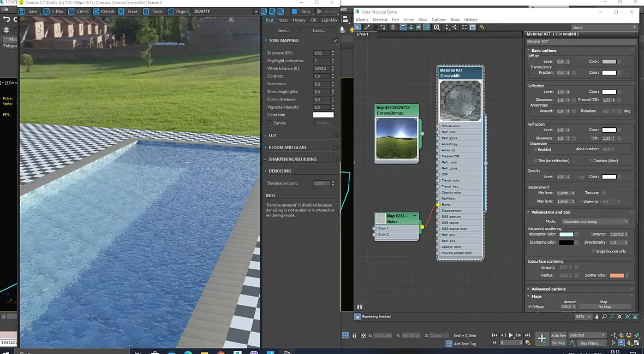Enable the Thin (no refraction) checkbox
Image resolution: width=644 pixels, height=354 pixels.
tap(536, 161)
